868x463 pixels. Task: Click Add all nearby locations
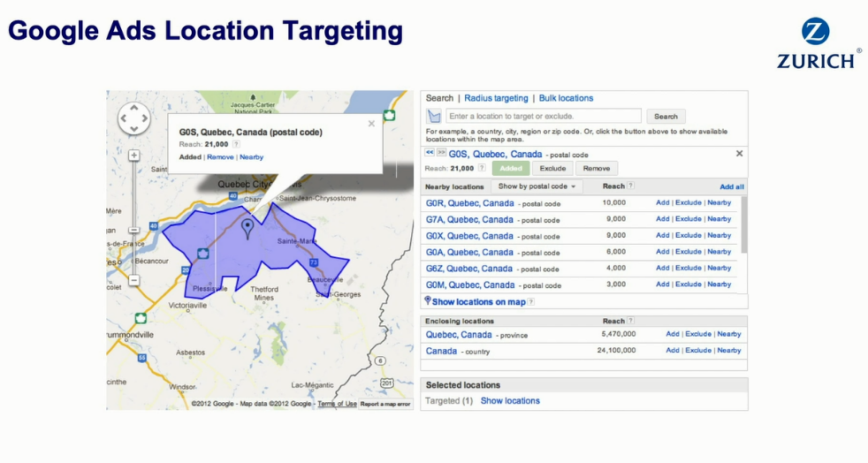pos(732,187)
